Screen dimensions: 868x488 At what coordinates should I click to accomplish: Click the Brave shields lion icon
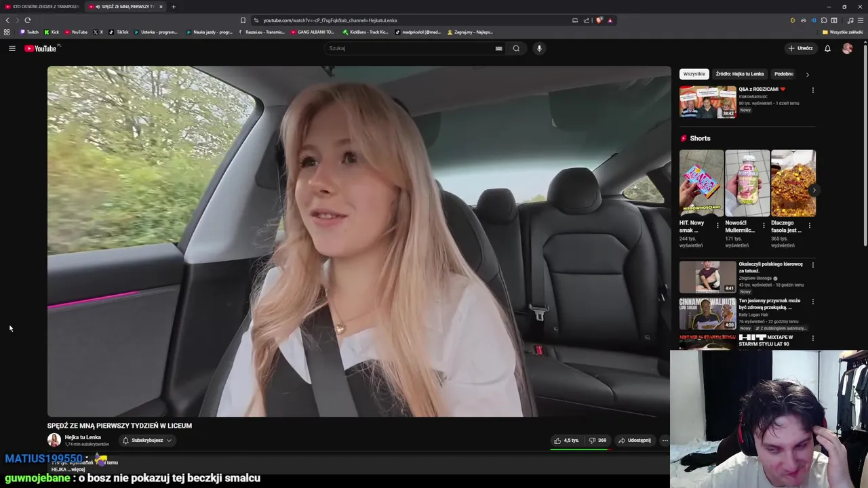tap(599, 20)
